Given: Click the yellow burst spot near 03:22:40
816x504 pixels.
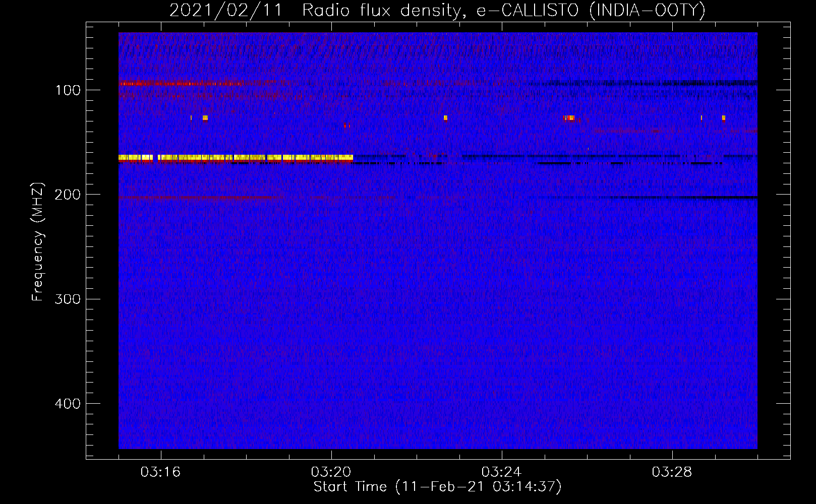Looking at the screenshot, I should [x=445, y=118].
